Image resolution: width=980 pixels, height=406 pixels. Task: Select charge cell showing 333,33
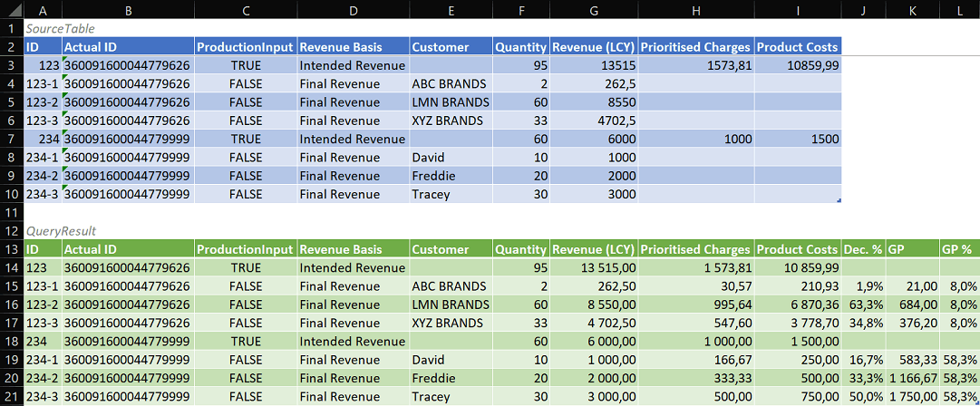tap(696, 379)
